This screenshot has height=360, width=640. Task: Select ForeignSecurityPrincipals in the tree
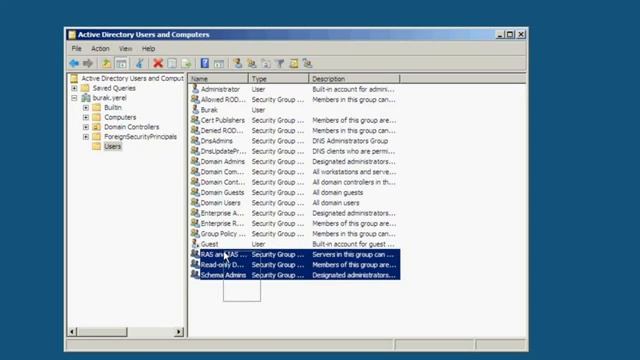point(140,137)
